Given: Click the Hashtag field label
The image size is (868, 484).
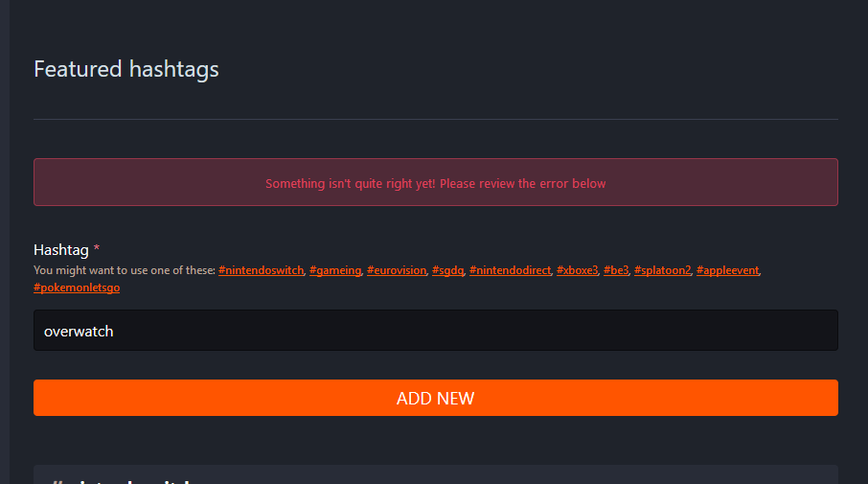Looking at the screenshot, I should pyautogui.click(x=60, y=250).
